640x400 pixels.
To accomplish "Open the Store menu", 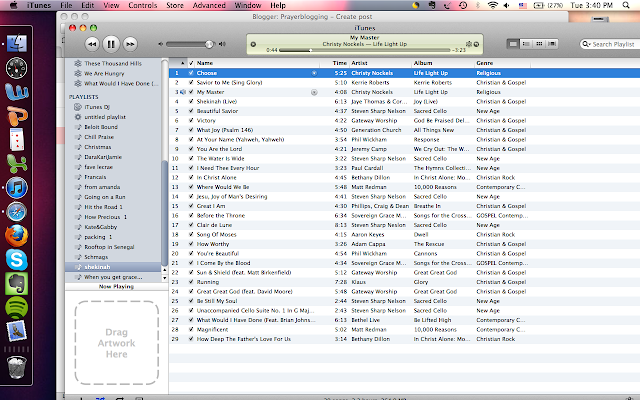I will (x=175, y=5).
